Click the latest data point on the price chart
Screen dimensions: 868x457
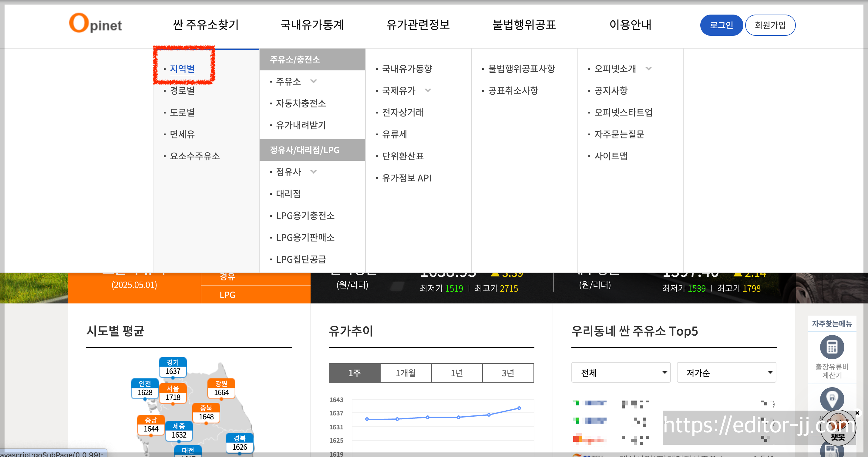click(519, 408)
